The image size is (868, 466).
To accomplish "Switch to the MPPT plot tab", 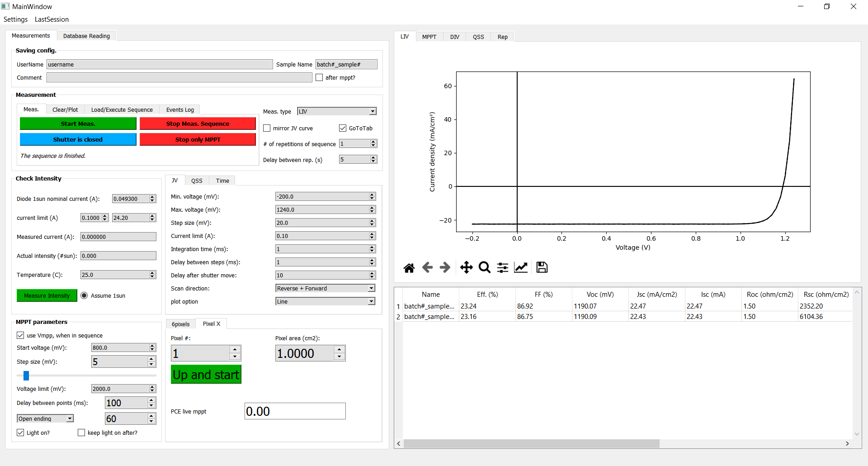I will coord(429,37).
